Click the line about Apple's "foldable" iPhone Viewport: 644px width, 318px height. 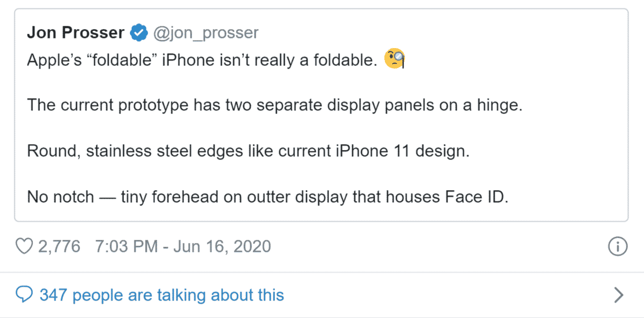pyautogui.click(x=201, y=60)
